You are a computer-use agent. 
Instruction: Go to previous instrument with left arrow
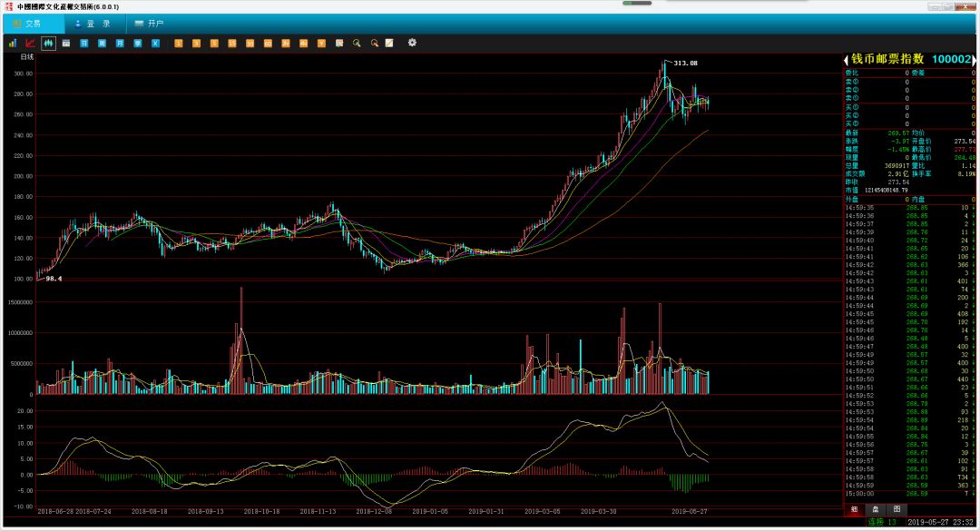847,60
